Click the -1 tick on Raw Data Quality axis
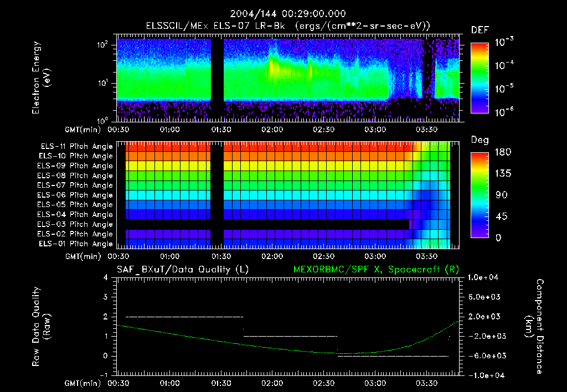This screenshot has height=392, width=567. pos(104,375)
